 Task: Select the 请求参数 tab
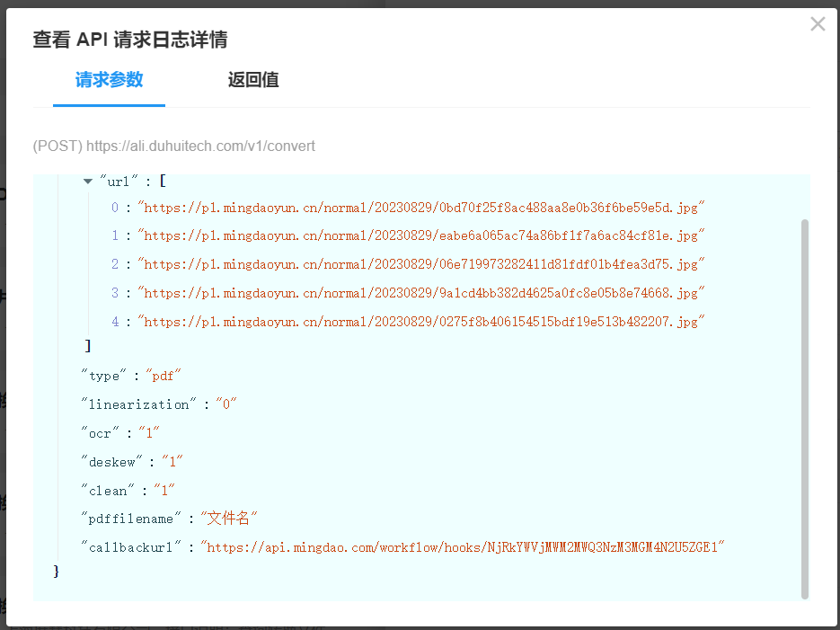pos(109,80)
